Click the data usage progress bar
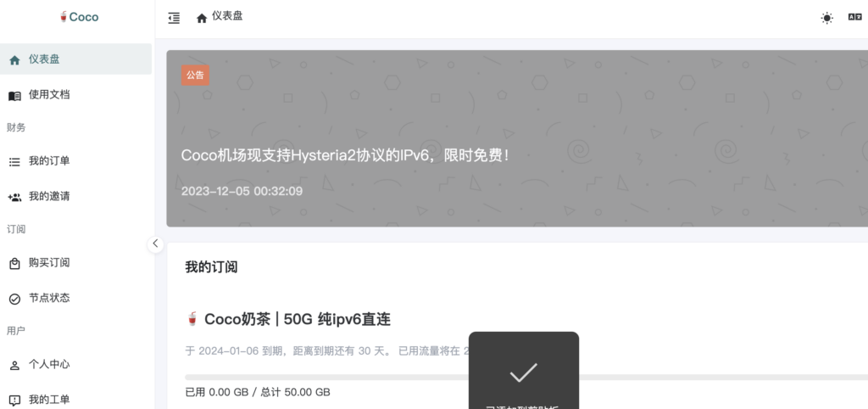Screen dimensions: 868x409 526,377
